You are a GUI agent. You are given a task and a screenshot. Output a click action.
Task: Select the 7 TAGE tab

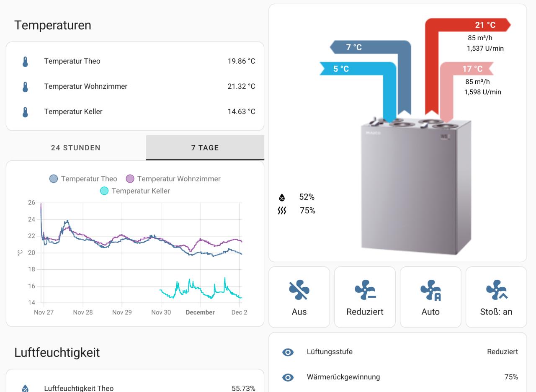point(205,147)
